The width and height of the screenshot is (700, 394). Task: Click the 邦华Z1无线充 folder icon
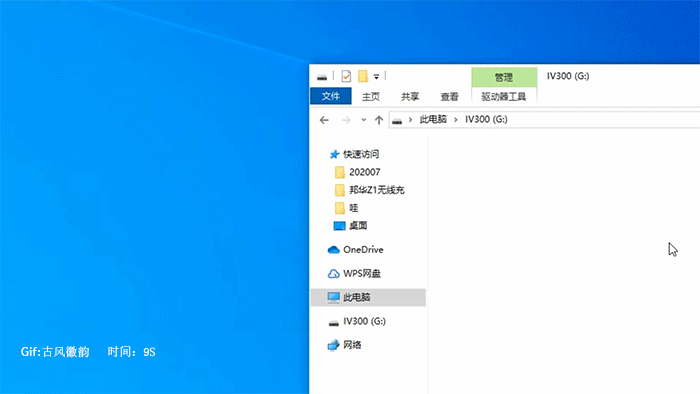point(340,190)
